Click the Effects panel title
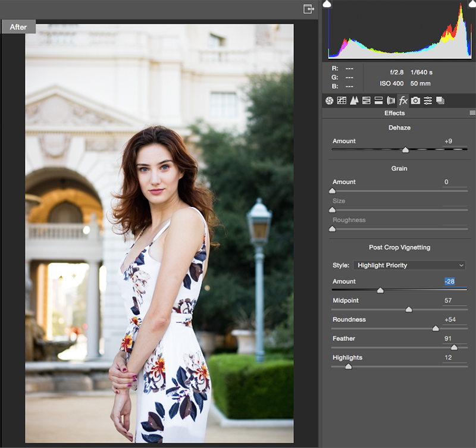This screenshot has width=476, height=448. (394, 113)
